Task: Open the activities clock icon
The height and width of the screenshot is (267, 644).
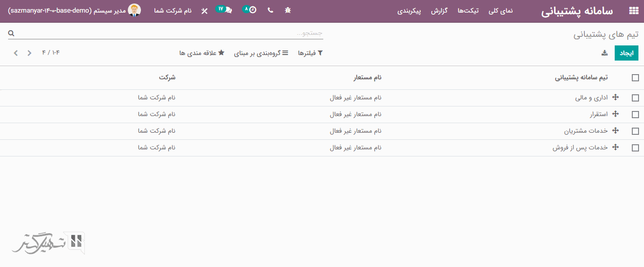Action: (x=252, y=10)
